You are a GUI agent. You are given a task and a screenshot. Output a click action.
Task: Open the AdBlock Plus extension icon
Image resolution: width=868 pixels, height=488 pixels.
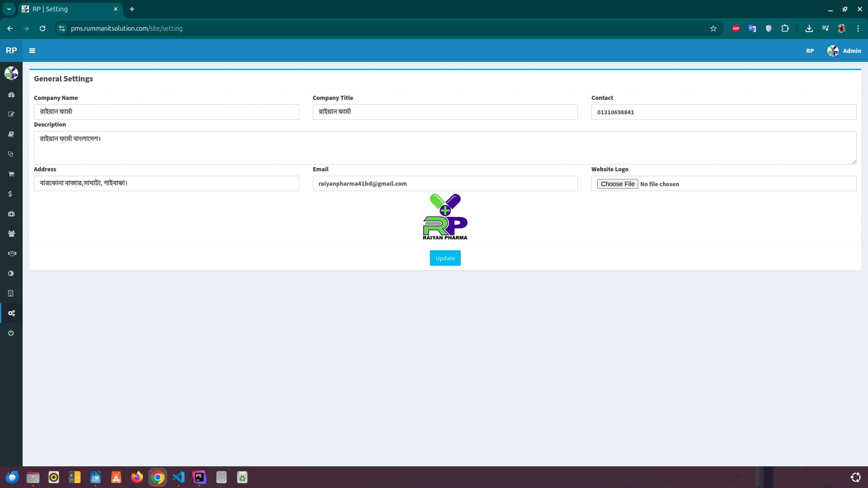[x=736, y=28]
